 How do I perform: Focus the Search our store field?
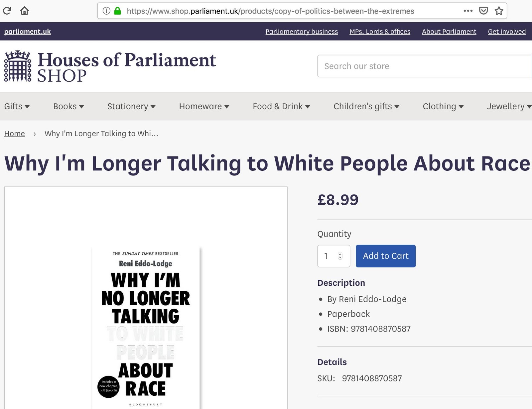point(425,66)
